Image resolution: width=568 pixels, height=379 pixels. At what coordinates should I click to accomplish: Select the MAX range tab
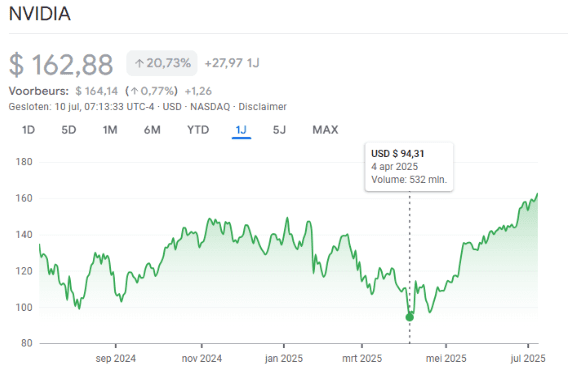click(x=325, y=130)
